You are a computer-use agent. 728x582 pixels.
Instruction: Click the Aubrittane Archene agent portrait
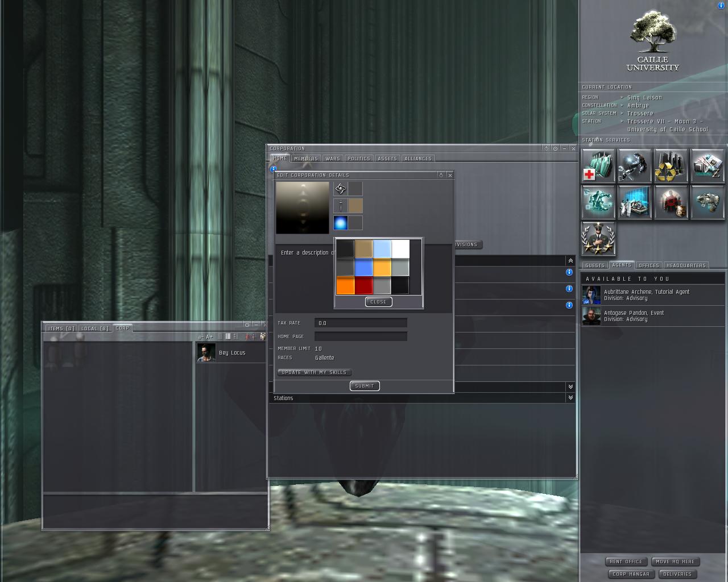coord(591,295)
